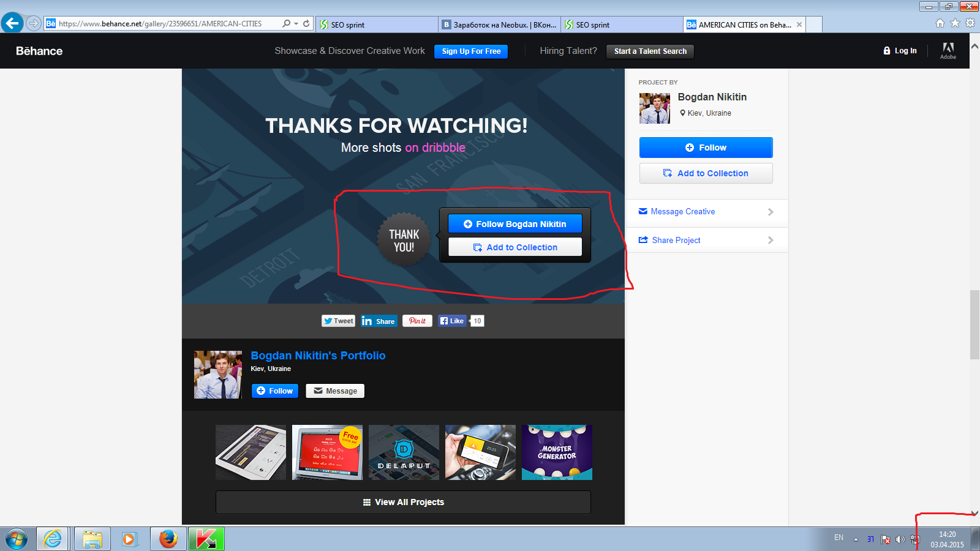Viewport: 980px width, 551px height.
Task: Click the magnifier search icon in address bar
Action: [x=286, y=24]
